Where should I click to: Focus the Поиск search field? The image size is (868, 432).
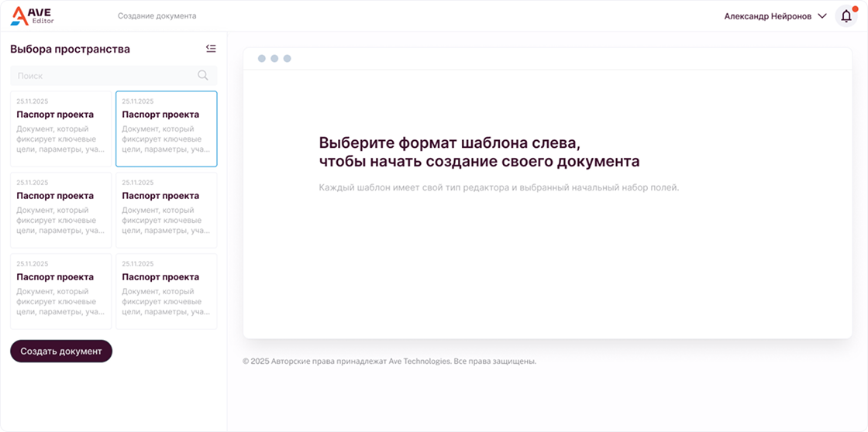coord(101,76)
